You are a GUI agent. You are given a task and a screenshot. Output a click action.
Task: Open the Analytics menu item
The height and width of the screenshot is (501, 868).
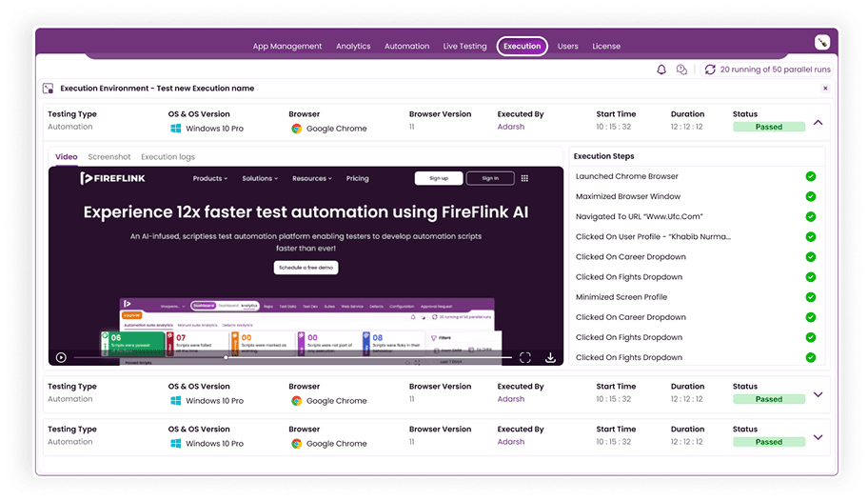point(353,46)
